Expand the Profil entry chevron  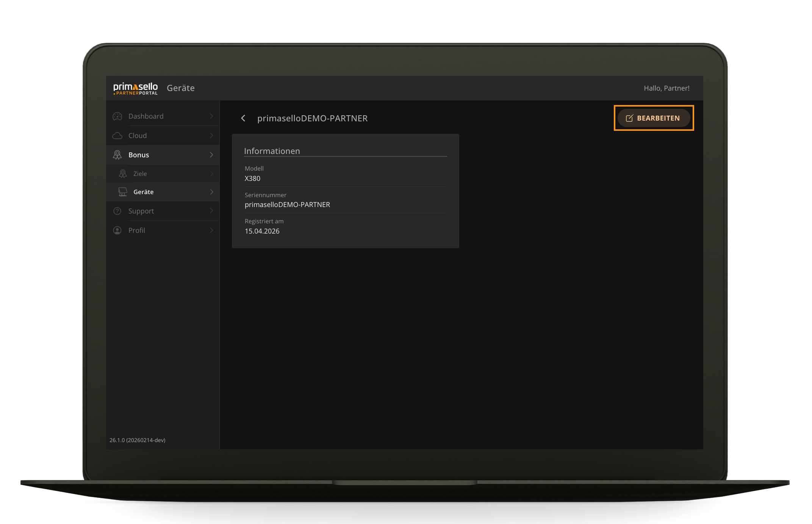pyautogui.click(x=211, y=230)
